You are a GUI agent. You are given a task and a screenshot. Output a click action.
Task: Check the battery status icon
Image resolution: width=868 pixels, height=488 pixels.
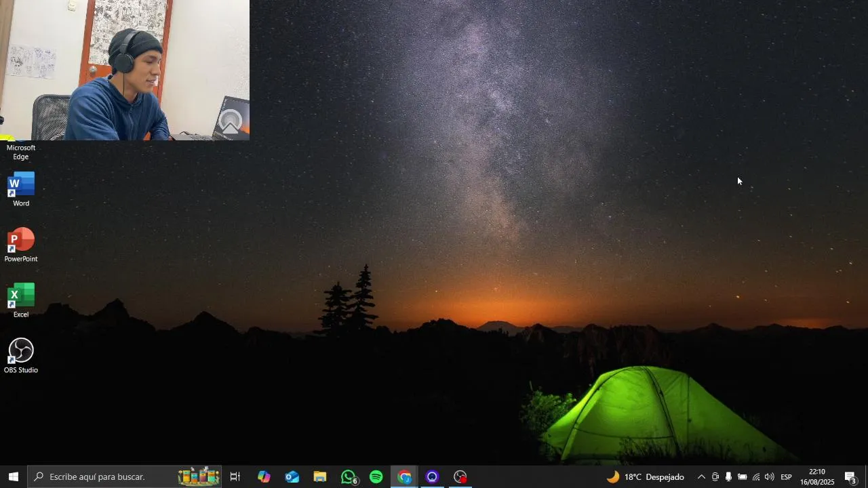742,477
